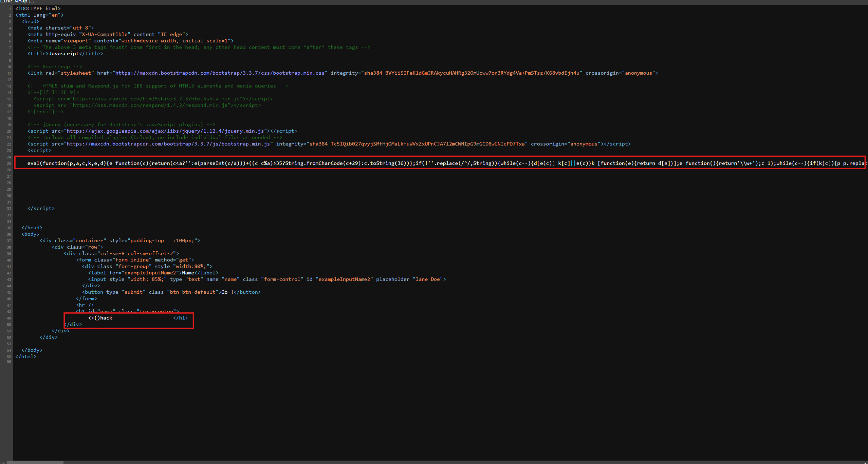Click the closing script tag line
This screenshot has width=868, height=464.
click(x=41, y=208)
